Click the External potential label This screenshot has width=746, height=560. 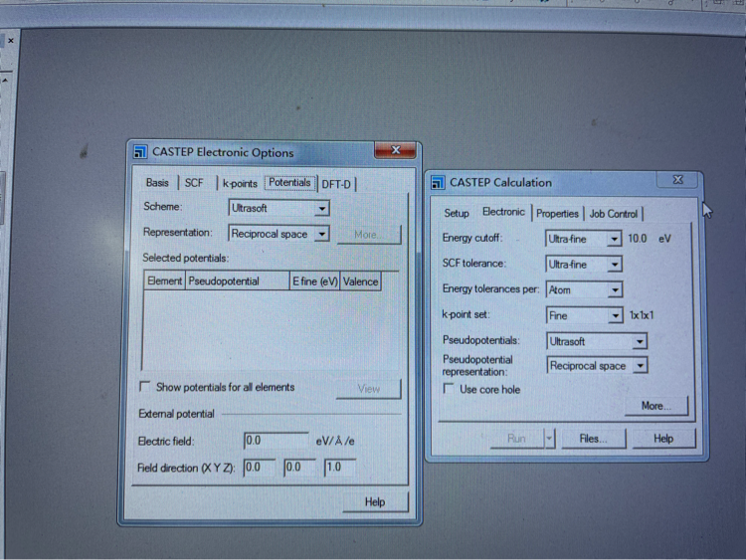176,414
